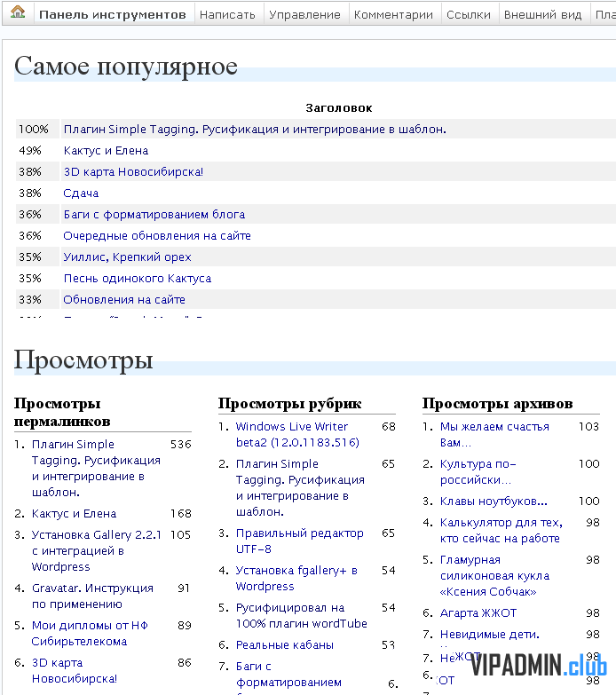Open 3D карта Новосибирска! in popular table
Screen dimensions: 616x695
pos(133,172)
